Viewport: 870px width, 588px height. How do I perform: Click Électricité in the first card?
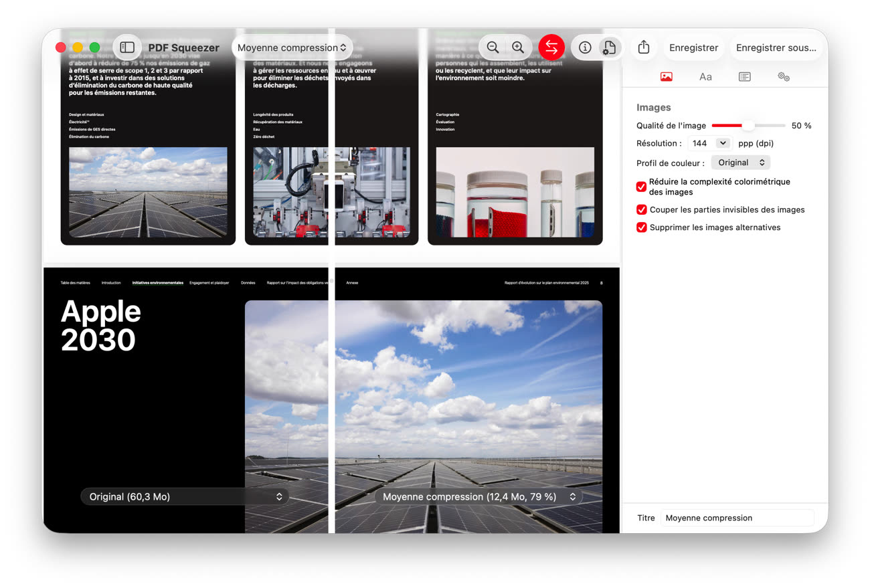click(x=79, y=122)
